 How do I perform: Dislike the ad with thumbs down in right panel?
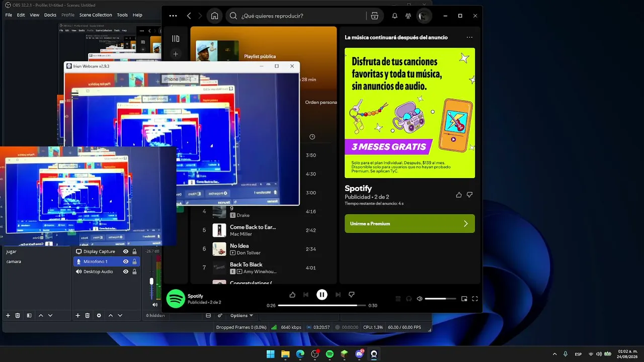pyautogui.click(x=469, y=195)
